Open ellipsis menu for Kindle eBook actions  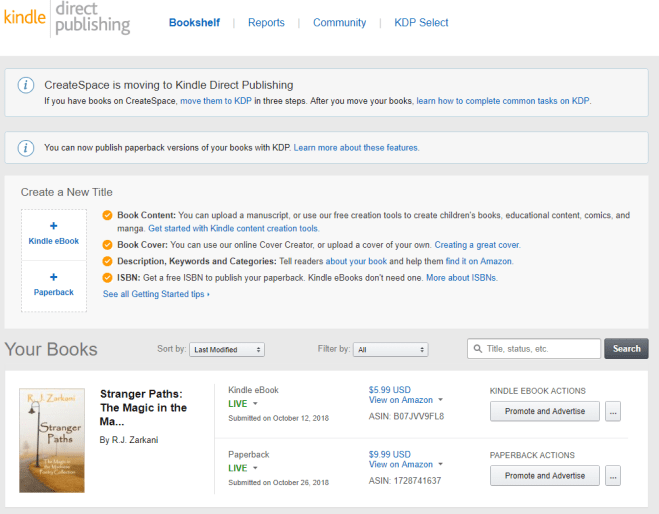point(613,411)
